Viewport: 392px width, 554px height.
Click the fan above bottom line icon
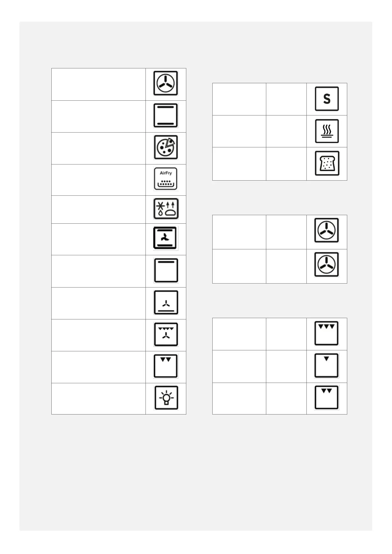[166, 302]
